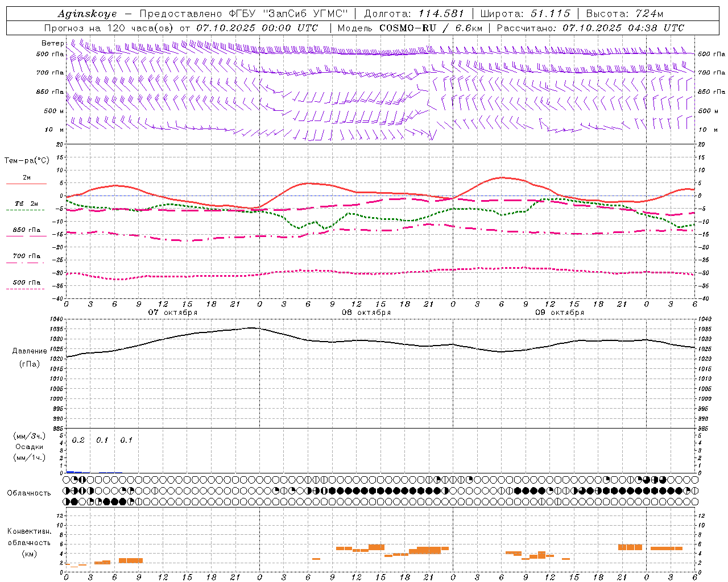Click 12 on left convective cloud axis
The image size is (728, 582).
[x=60, y=516]
